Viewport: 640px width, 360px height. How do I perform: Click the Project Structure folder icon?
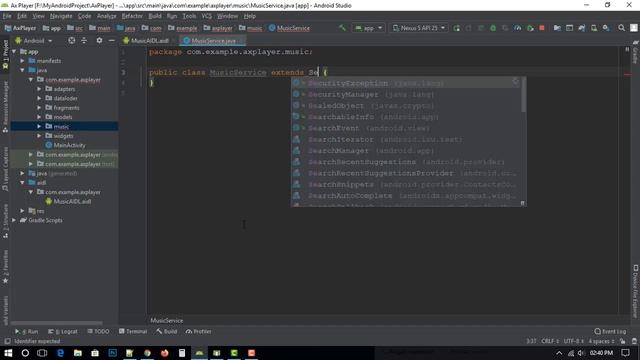point(557,28)
